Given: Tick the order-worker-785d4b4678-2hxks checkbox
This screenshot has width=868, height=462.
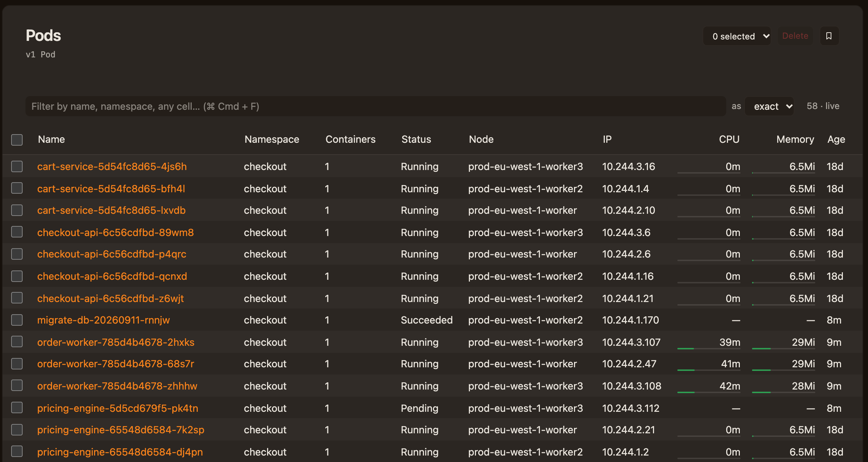Looking at the screenshot, I should tap(17, 342).
